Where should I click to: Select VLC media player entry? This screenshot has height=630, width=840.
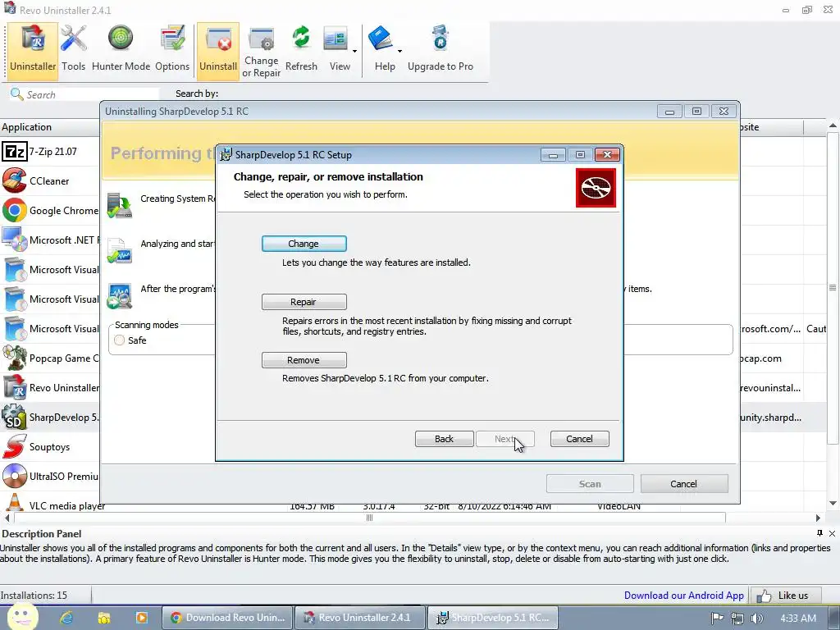click(53, 504)
